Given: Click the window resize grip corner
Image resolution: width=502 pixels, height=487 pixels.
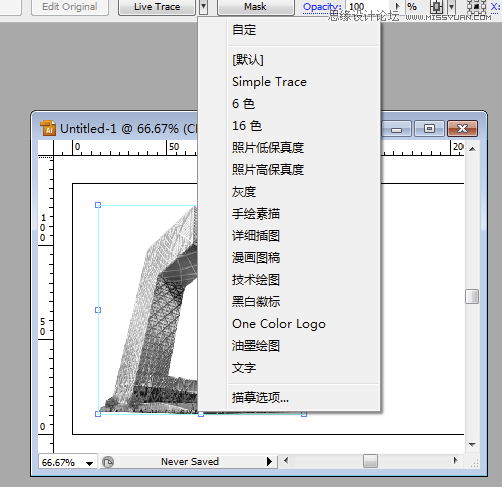Looking at the screenshot, I should (474, 463).
